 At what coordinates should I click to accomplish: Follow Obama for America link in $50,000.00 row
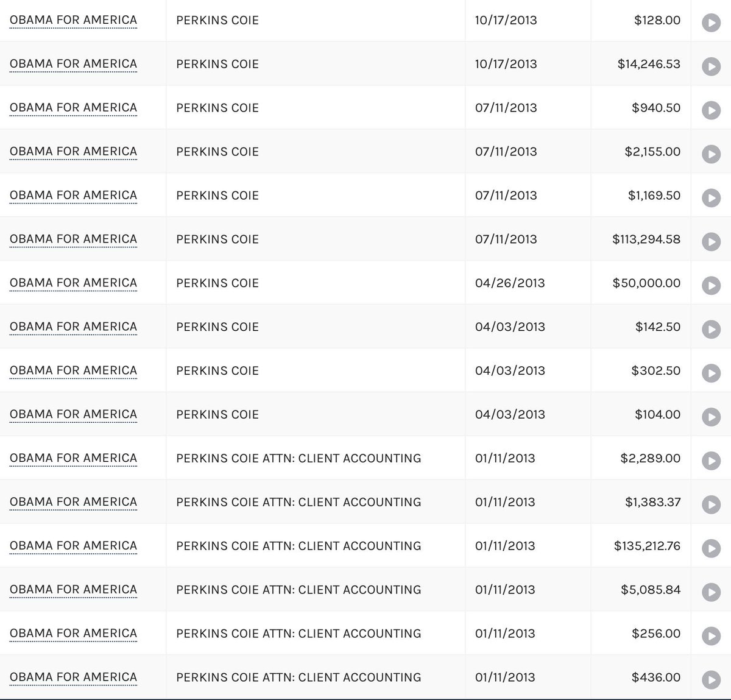click(73, 283)
